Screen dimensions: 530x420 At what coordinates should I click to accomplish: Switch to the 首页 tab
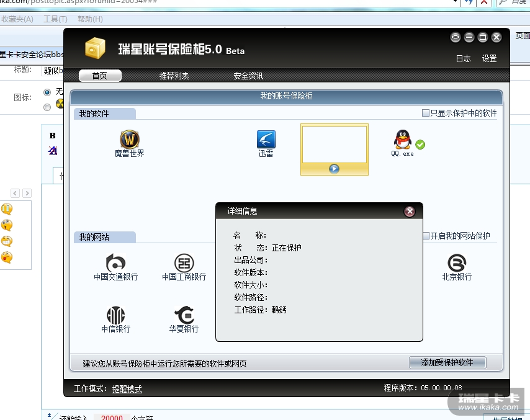(100, 76)
